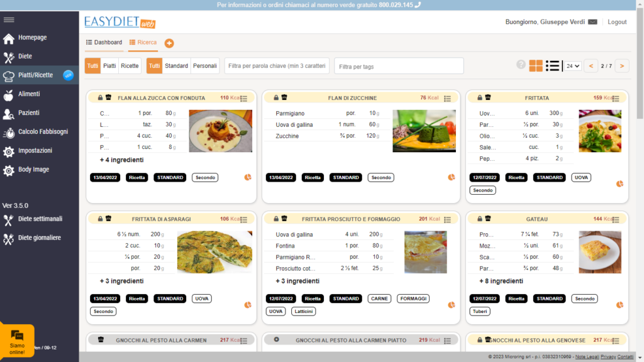Viewport: 644px width, 362px height.
Task: Click the UOVA tag on the Frittata card
Action: 581,177
